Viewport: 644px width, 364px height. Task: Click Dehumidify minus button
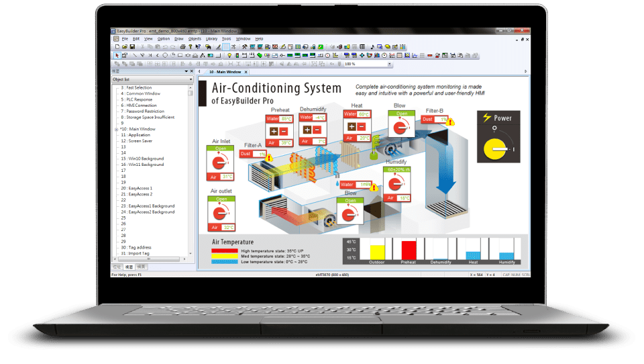[317, 130]
